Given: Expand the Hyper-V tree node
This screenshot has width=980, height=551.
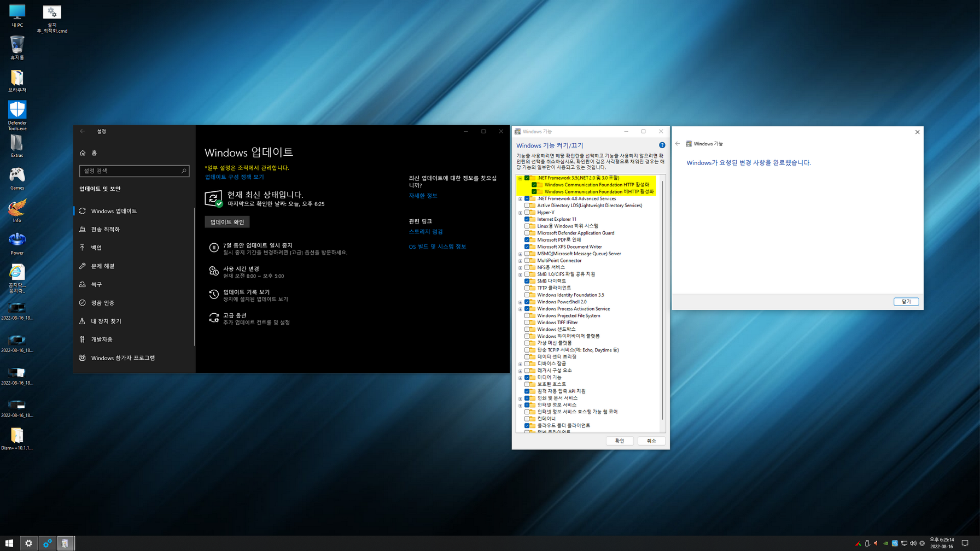Looking at the screenshot, I should (x=520, y=213).
